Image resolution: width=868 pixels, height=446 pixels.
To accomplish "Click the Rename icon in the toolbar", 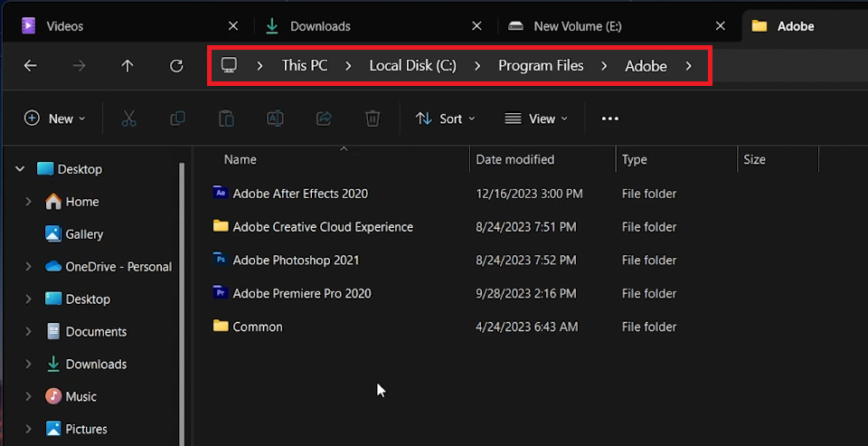I will pos(275,119).
